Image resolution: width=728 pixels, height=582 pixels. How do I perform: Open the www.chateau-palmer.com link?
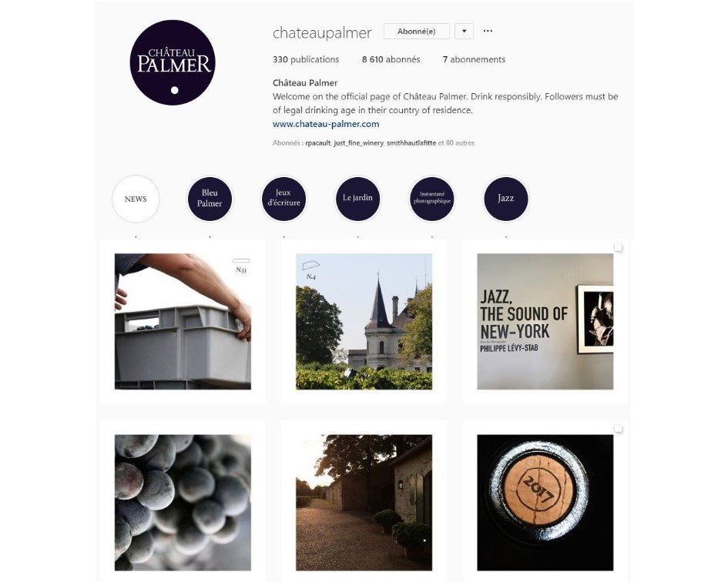pos(326,124)
